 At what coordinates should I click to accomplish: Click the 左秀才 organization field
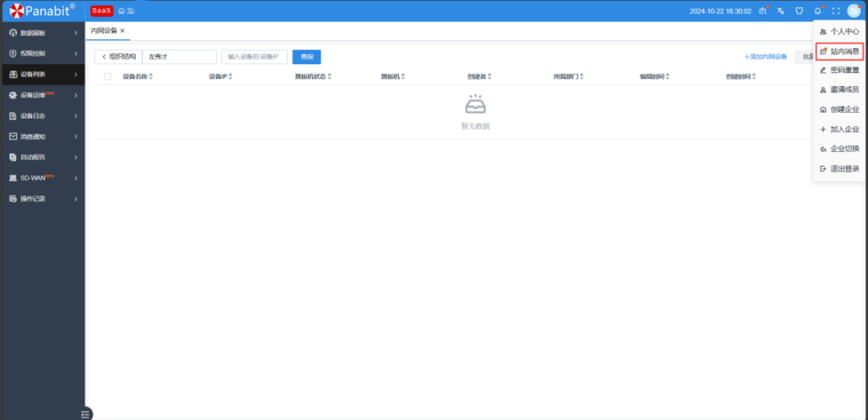pyautogui.click(x=179, y=57)
